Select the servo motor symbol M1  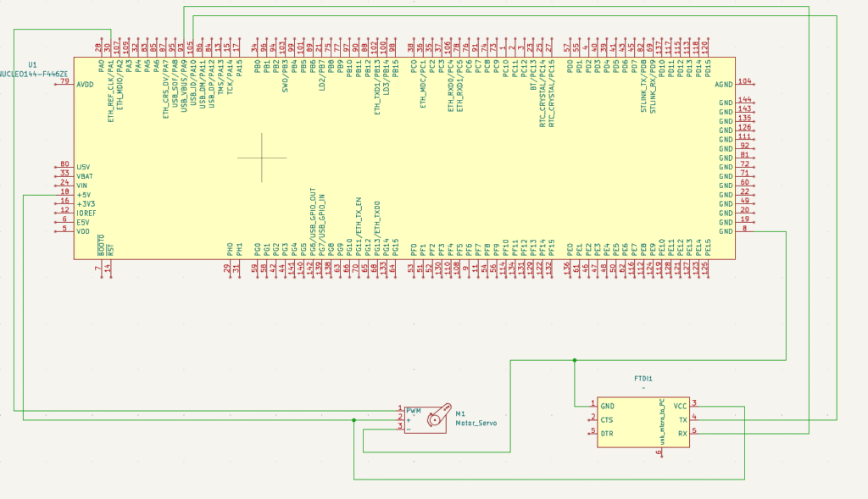[x=437, y=417]
